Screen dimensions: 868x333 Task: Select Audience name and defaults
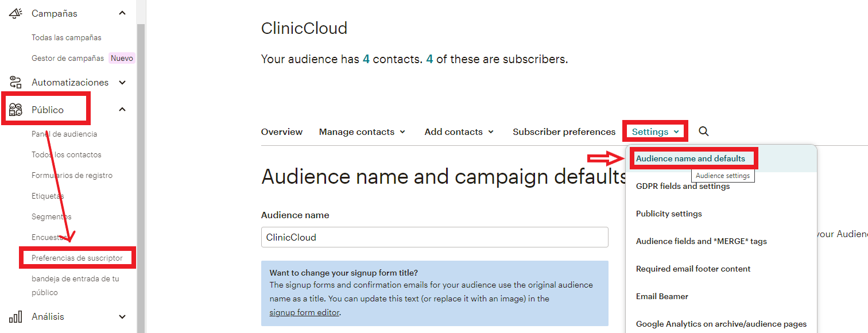pos(691,158)
